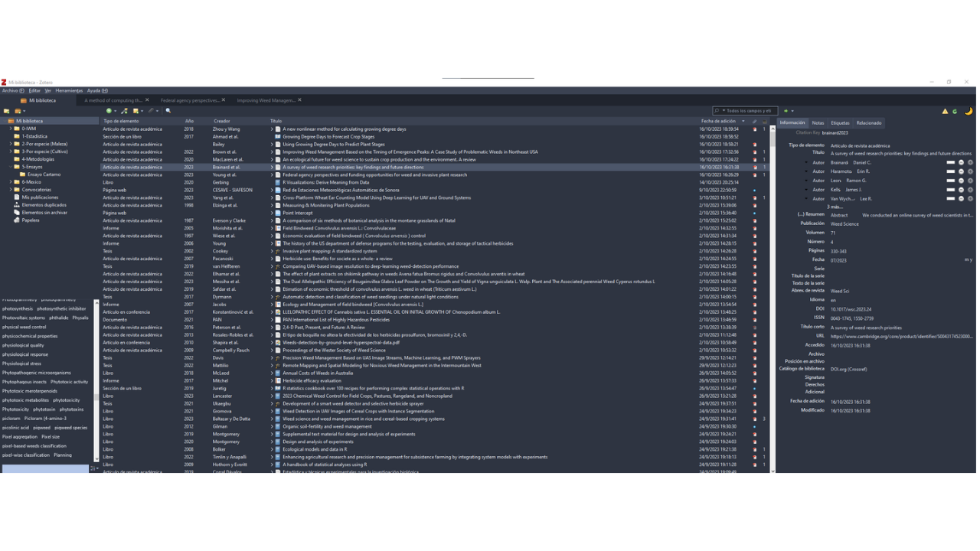Sort by the Creador column header
The image size is (980, 551).
(x=221, y=121)
